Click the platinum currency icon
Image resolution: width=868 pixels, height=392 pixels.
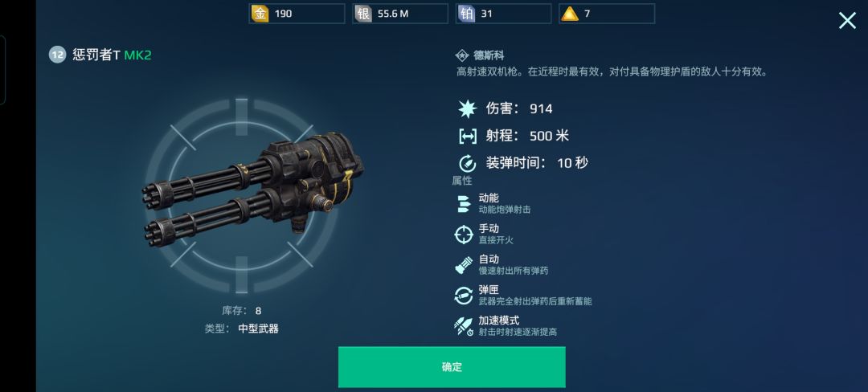[467, 14]
